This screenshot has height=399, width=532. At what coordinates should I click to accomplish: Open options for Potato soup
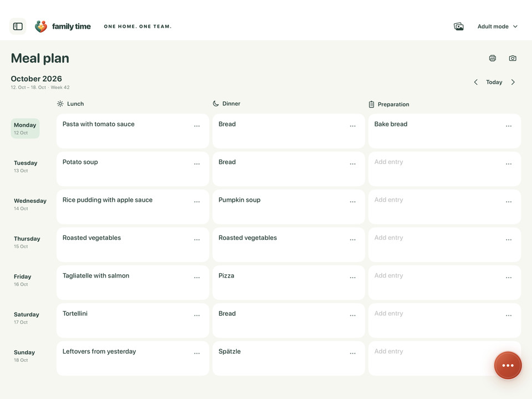coord(197,164)
